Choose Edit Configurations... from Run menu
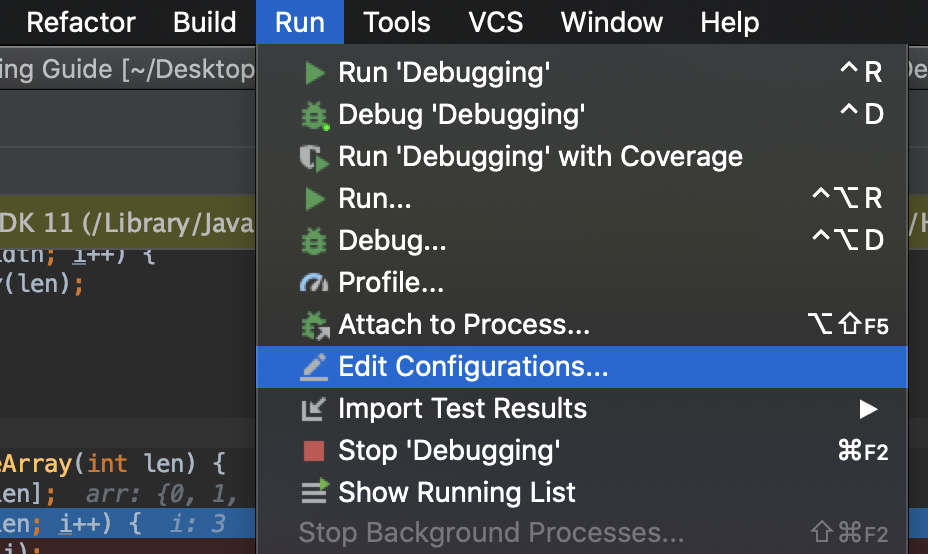The image size is (928, 554). click(473, 367)
